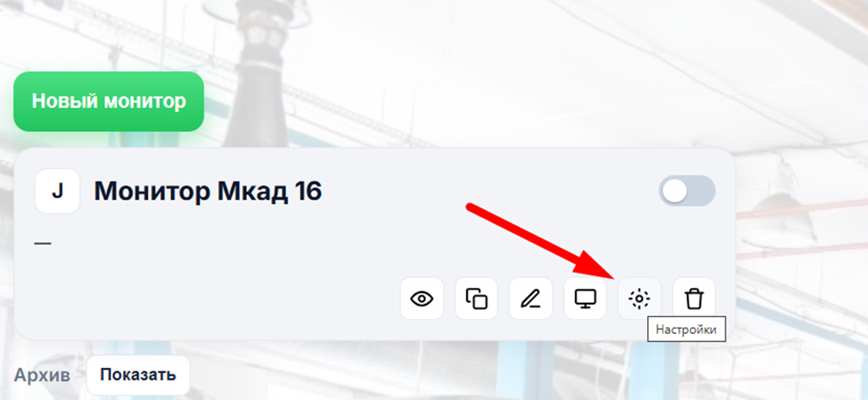868x400 pixels.
Task: Open the eye preview icon for the monitor
Action: (422, 298)
